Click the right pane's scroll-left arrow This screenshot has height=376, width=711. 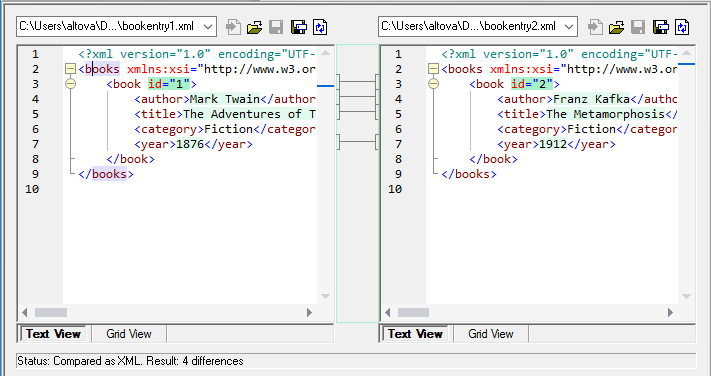[x=388, y=313]
